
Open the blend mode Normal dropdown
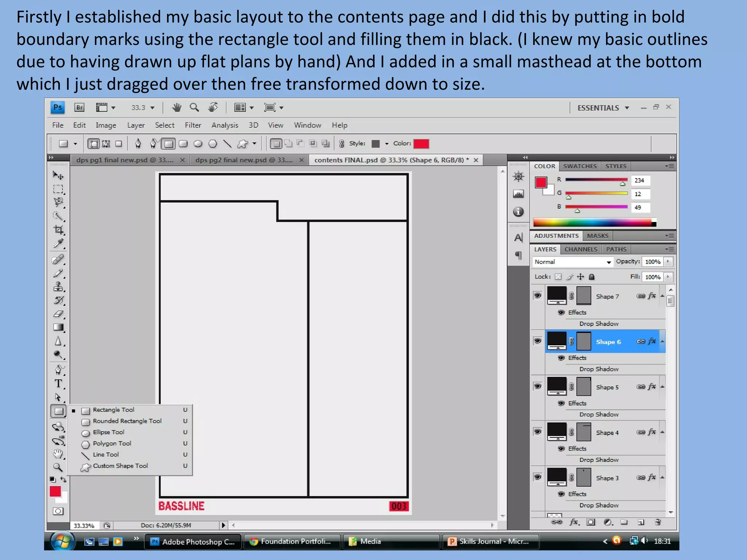coord(573,262)
